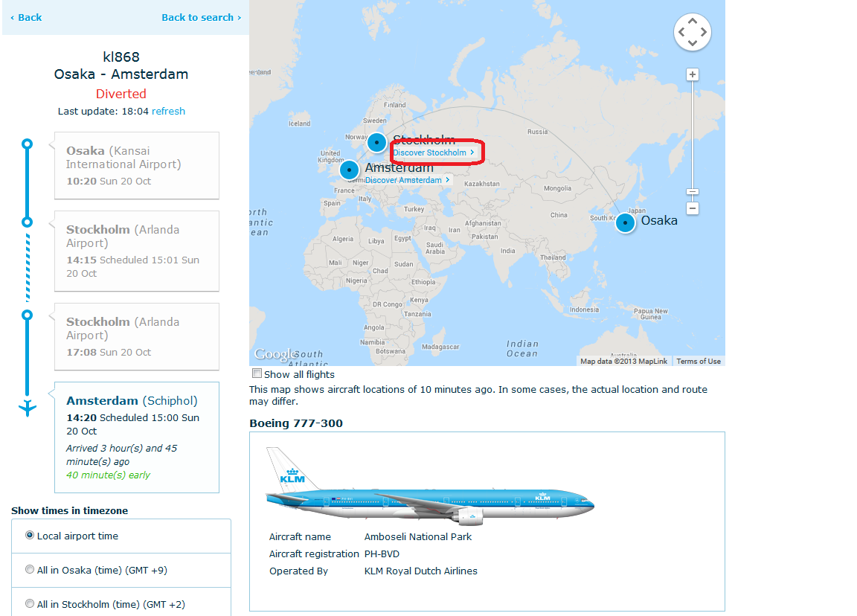The width and height of the screenshot is (857, 616).
Task: Click the map zoom in plus button
Action: point(693,74)
